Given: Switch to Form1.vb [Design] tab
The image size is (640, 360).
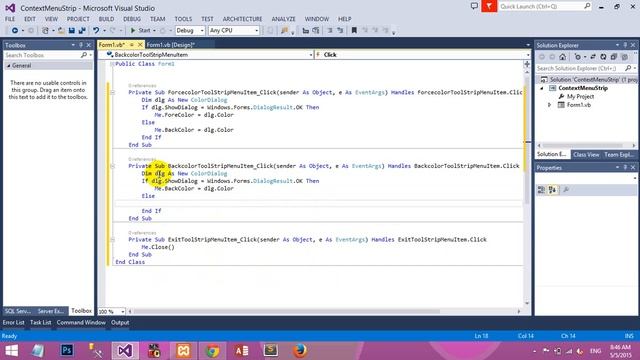Looking at the screenshot, I should pos(171,45).
